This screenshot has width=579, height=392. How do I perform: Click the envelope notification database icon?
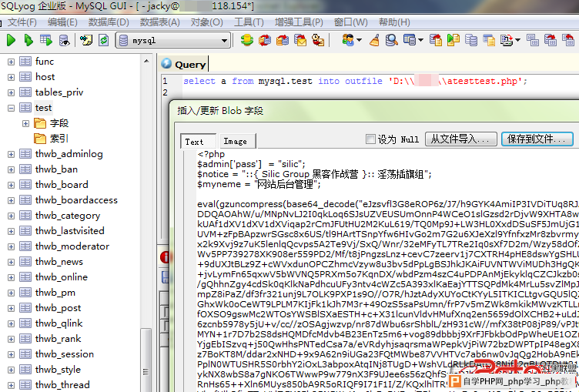coord(300,40)
